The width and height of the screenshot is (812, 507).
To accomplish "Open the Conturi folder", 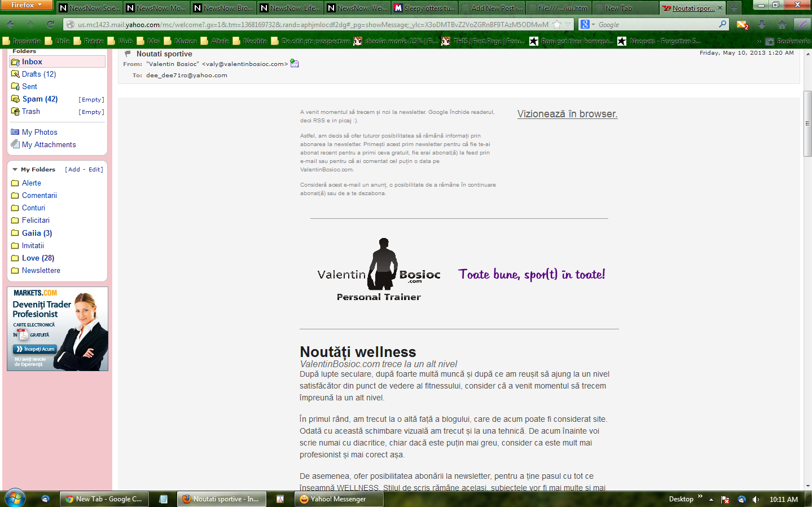I will (x=33, y=208).
